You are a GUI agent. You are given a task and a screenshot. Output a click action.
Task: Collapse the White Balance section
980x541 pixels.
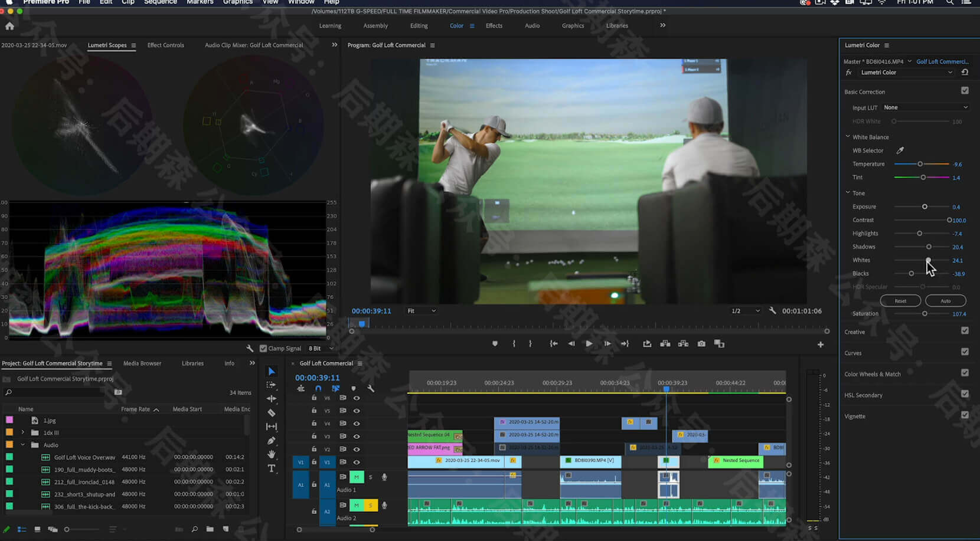tap(848, 136)
